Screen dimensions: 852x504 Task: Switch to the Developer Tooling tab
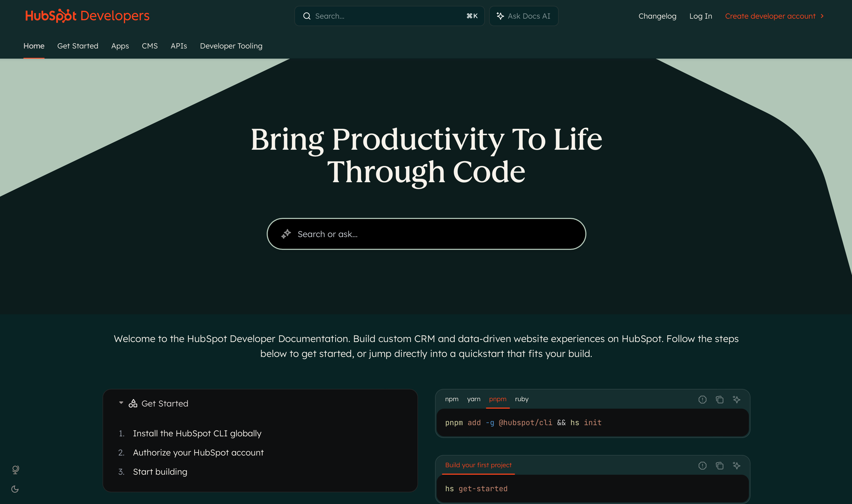coord(231,46)
